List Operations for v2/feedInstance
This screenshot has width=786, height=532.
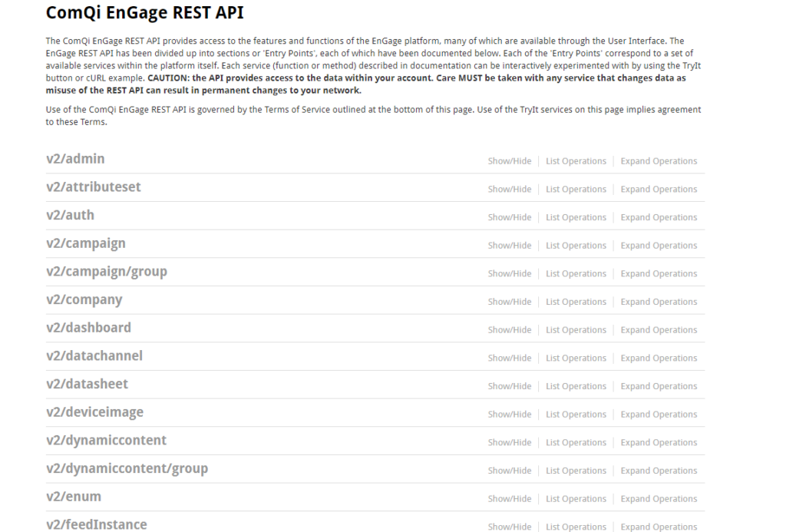coord(576,527)
